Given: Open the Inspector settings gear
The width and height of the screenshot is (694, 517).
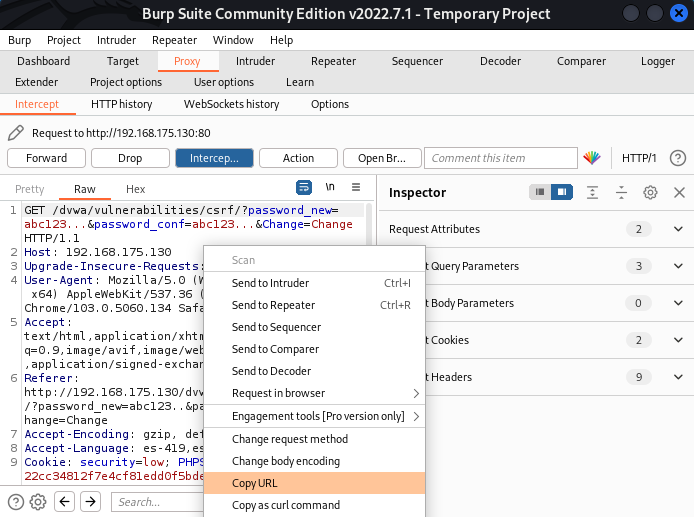Looking at the screenshot, I should pyautogui.click(x=650, y=192).
